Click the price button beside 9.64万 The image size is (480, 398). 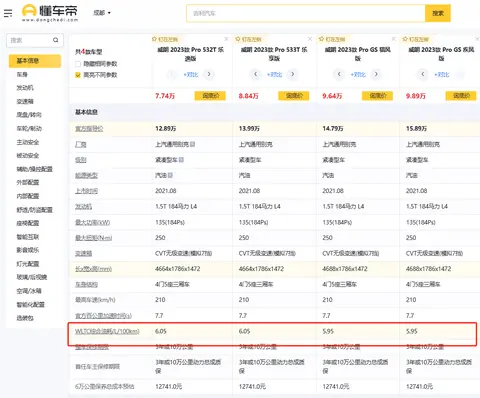click(378, 96)
